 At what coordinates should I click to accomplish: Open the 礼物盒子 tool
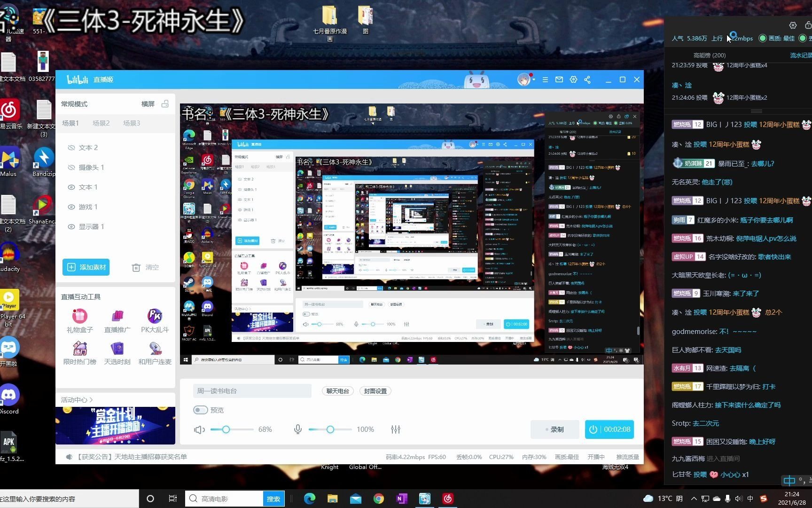pyautogui.click(x=80, y=321)
